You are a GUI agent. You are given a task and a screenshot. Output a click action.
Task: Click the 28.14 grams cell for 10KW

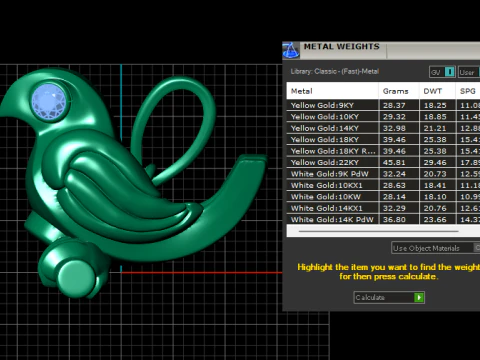399,197
